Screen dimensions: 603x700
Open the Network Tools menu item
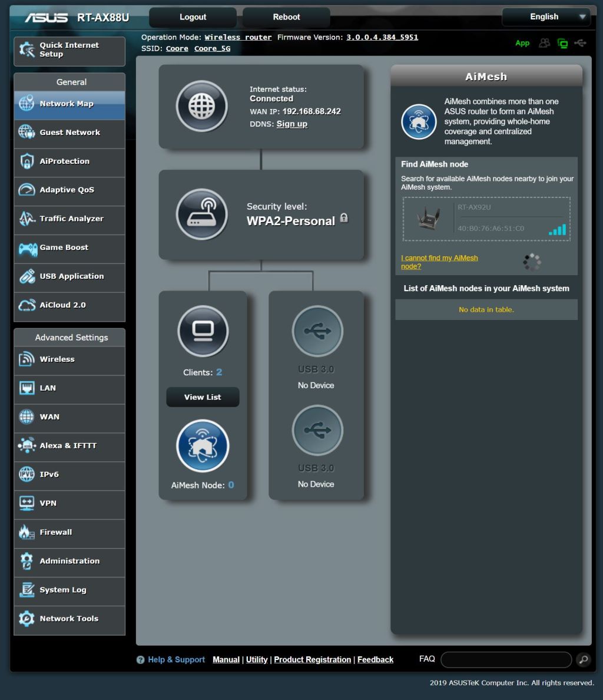pyautogui.click(x=69, y=620)
